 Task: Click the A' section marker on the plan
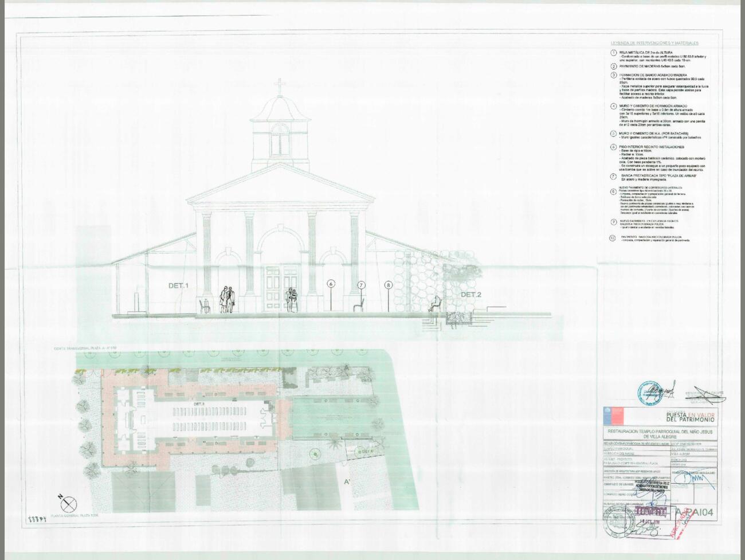(x=347, y=481)
